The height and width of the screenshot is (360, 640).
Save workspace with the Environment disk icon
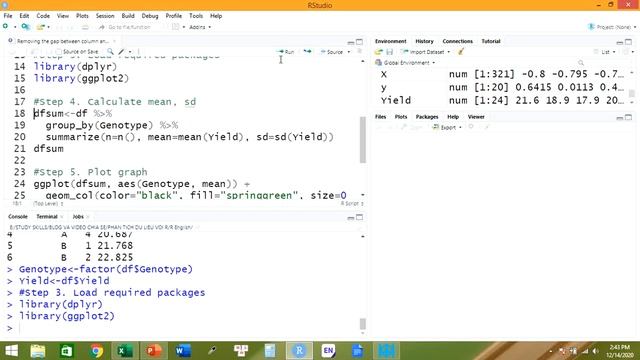(389, 52)
